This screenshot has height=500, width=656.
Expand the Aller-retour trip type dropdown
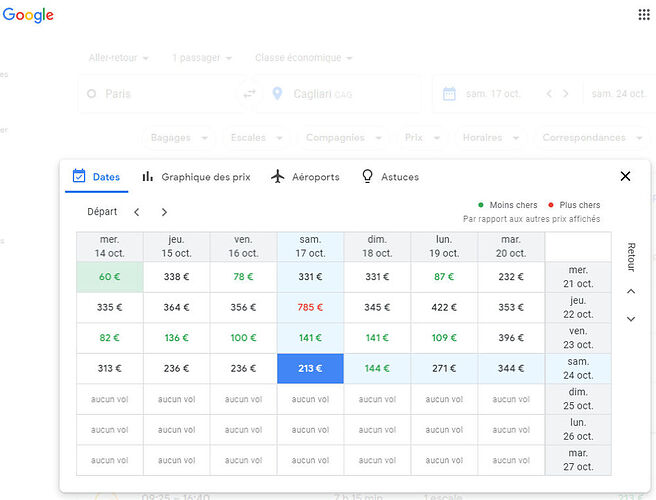pyautogui.click(x=118, y=58)
